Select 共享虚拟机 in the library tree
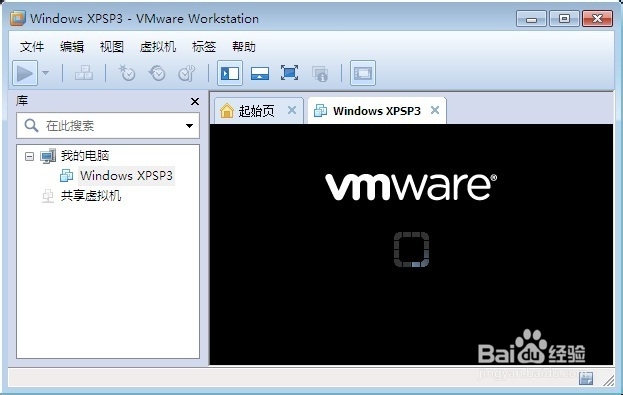This screenshot has width=623, height=395. click(91, 196)
